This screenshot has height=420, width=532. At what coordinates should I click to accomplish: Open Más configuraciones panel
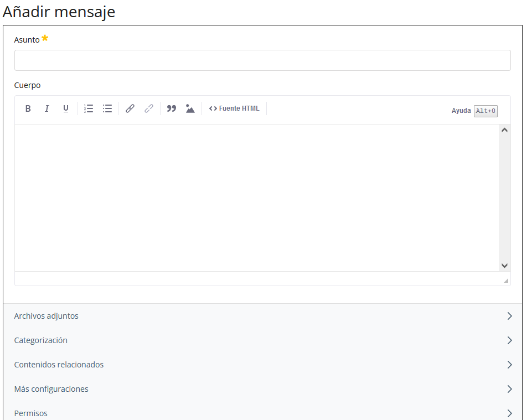click(x=262, y=389)
